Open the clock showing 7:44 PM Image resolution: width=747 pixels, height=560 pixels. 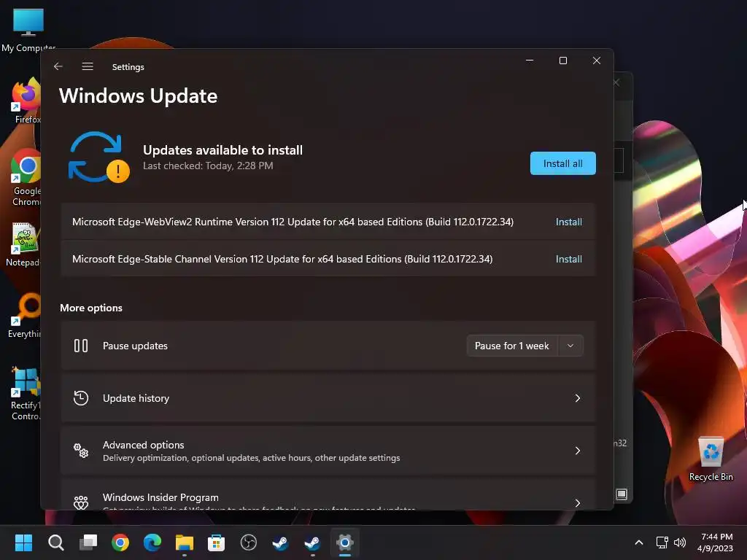[715, 542]
